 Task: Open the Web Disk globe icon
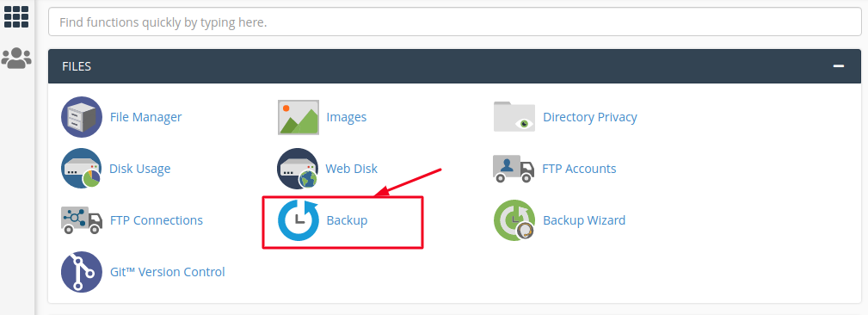pyautogui.click(x=298, y=169)
